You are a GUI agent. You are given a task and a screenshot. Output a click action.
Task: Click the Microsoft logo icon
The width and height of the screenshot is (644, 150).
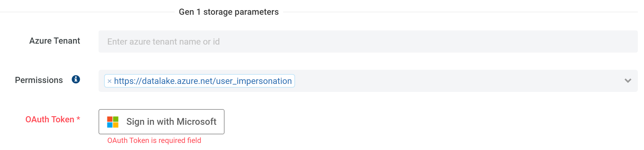pos(113,122)
